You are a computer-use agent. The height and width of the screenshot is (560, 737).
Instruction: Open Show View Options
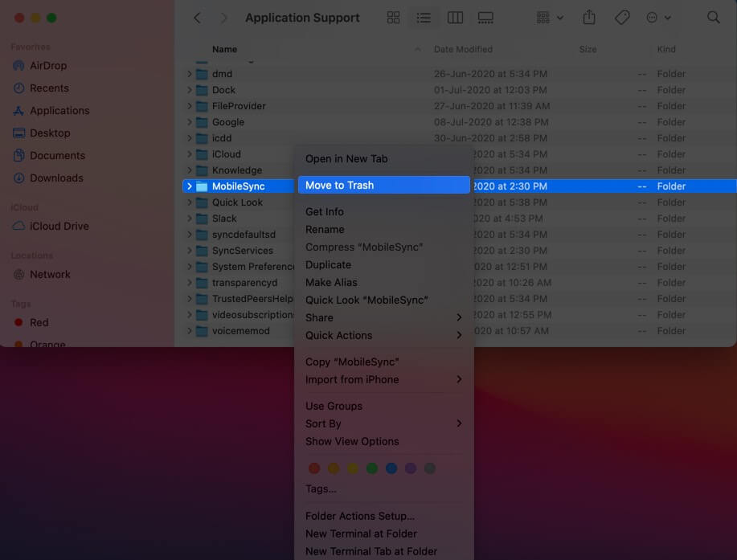click(351, 441)
